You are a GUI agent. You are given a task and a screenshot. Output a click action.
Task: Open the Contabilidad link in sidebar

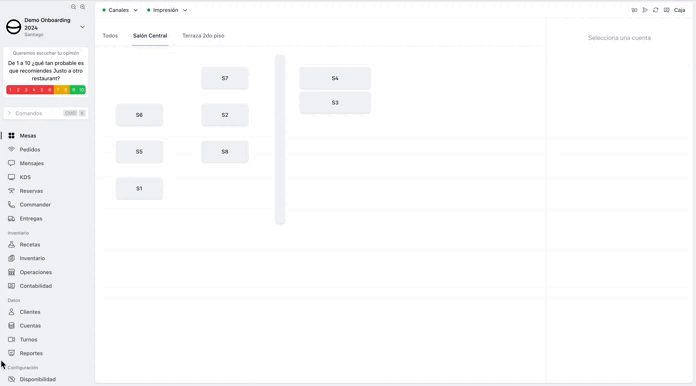(36, 286)
